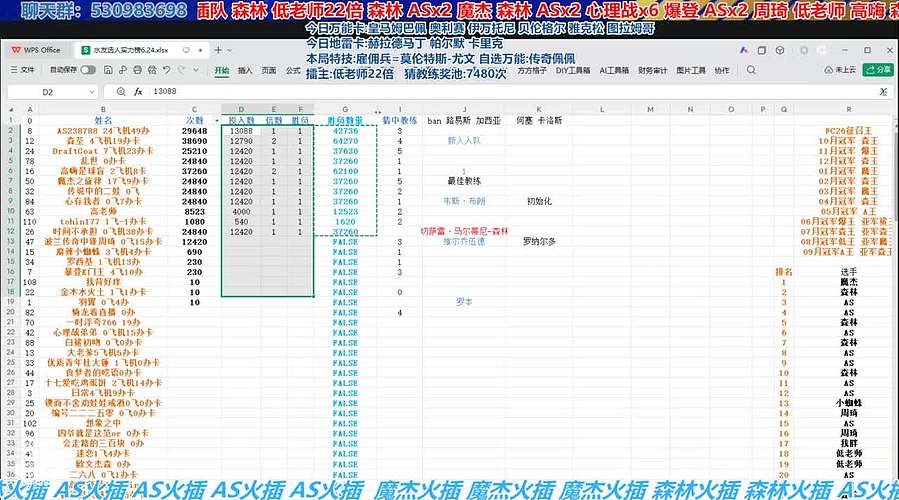
Task: Click the cell with value 8523
Action: click(x=194, y=212)
